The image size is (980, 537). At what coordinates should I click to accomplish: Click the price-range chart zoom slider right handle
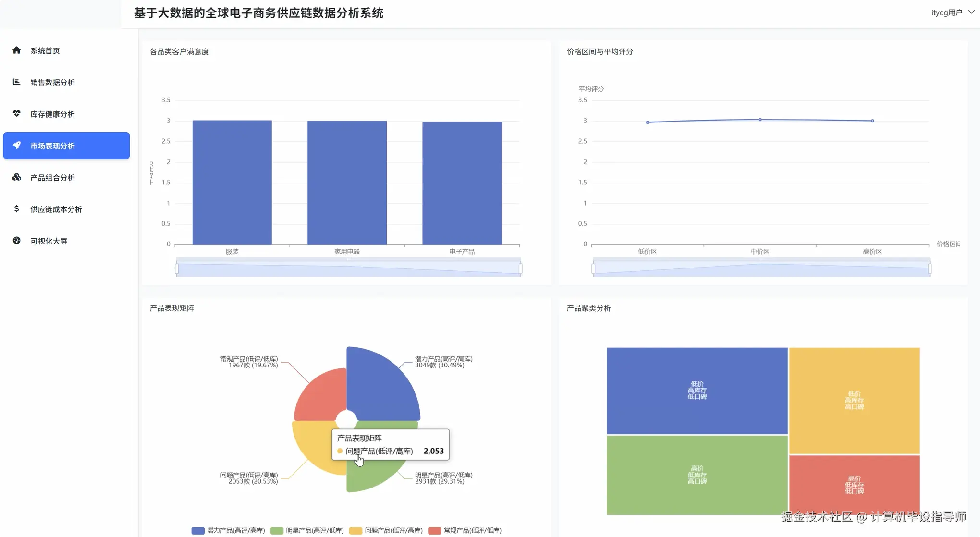930,269
